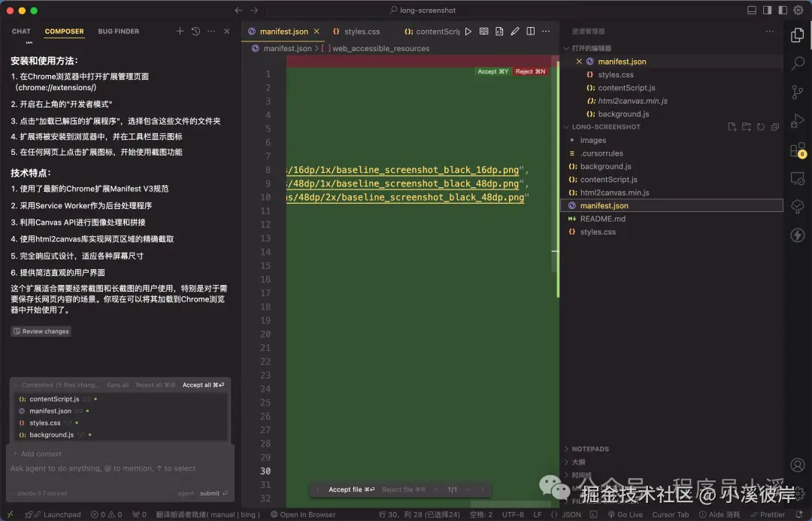Open the Search icon in activity bar
Viewport: 812px width, 521px height.
[x=797, y=63]
